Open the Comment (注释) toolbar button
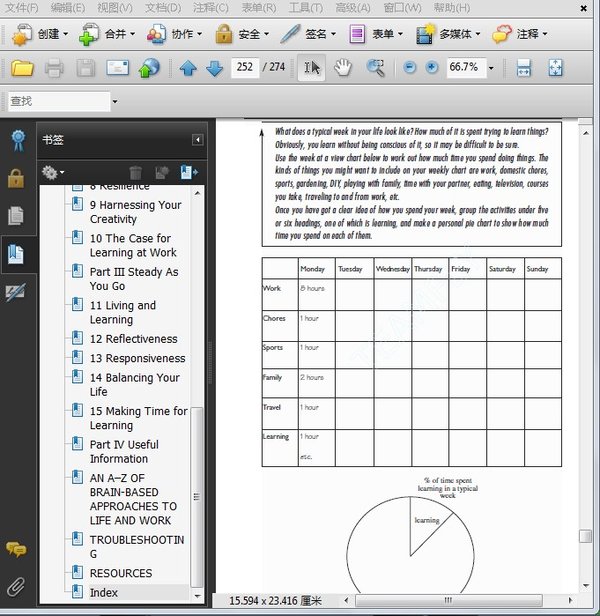 point(520,34)
